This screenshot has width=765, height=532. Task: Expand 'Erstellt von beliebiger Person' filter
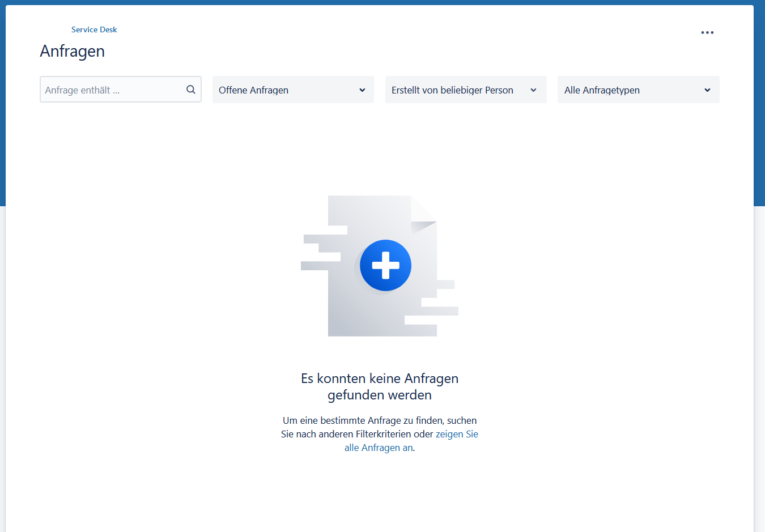pyautogui.click(x=466, y=90)
